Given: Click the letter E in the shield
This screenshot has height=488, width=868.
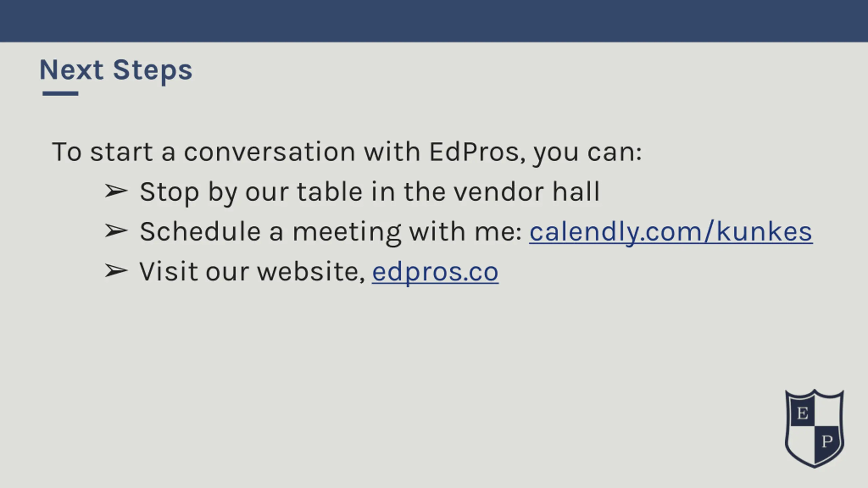Looking at the screenshot, I should click(802, 413).
